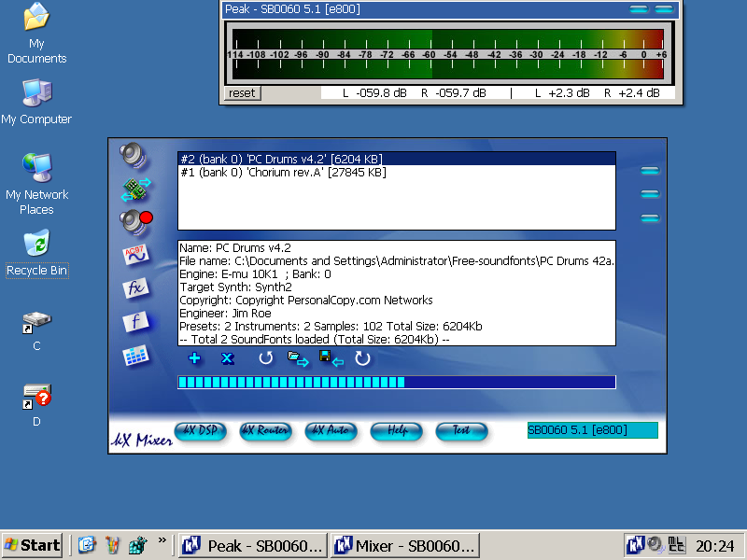
Task: Select the D drive shortcut icon
Action: 36,405
